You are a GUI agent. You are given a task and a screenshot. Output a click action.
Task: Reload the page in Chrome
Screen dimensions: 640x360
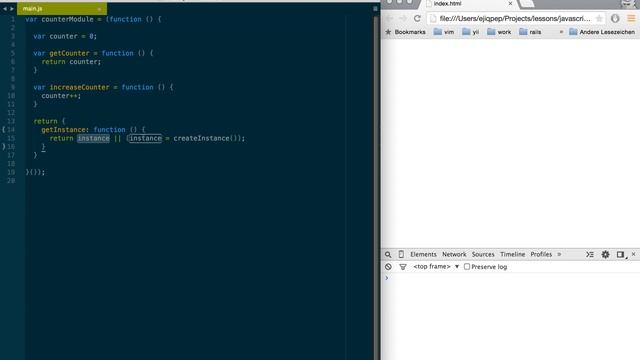pos(417,18)
